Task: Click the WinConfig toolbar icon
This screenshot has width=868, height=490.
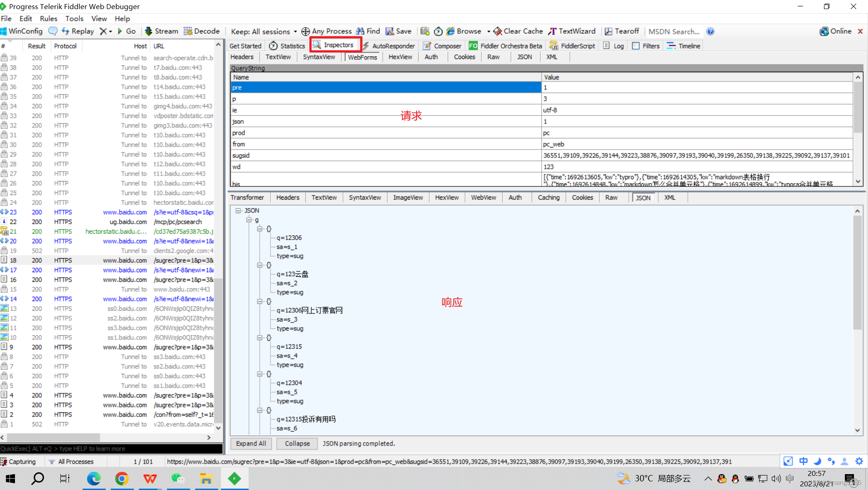Action: pyautogui.click(x=21, y=31)
